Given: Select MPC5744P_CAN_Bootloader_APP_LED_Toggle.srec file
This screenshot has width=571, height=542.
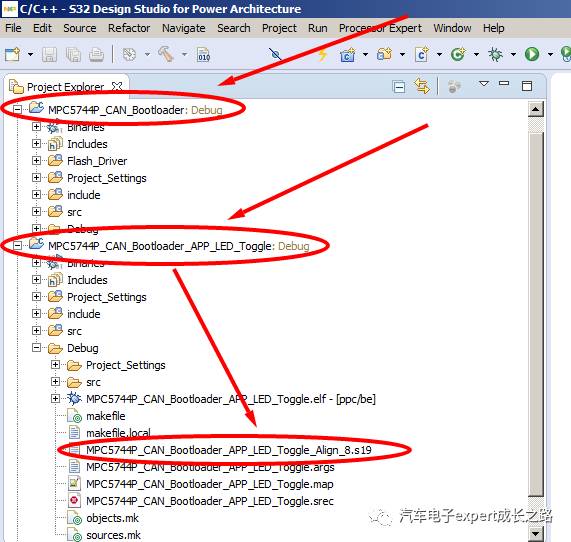Looking at the screenshot, I should (210, 501).
